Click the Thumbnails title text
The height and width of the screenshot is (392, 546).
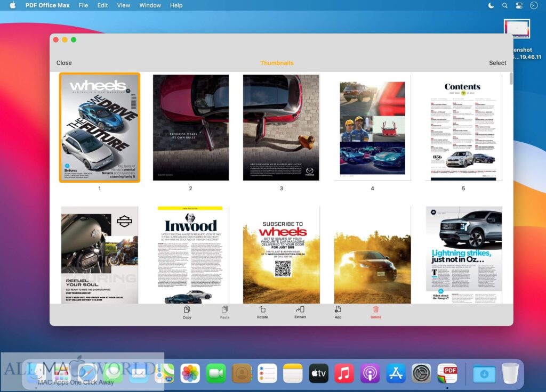tap(277, 63)
